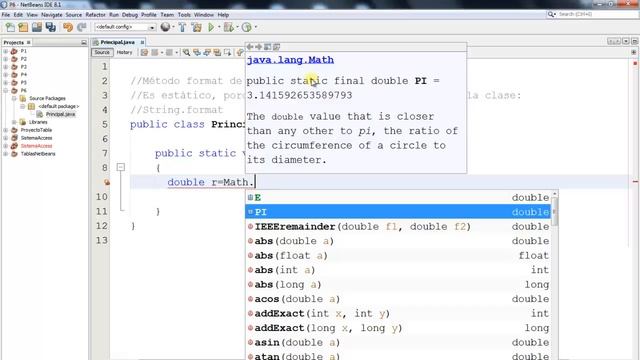Viewport: 640px width, 360px height.
Task: Click the Save All toolbar icon
Action: click(51, 27)
